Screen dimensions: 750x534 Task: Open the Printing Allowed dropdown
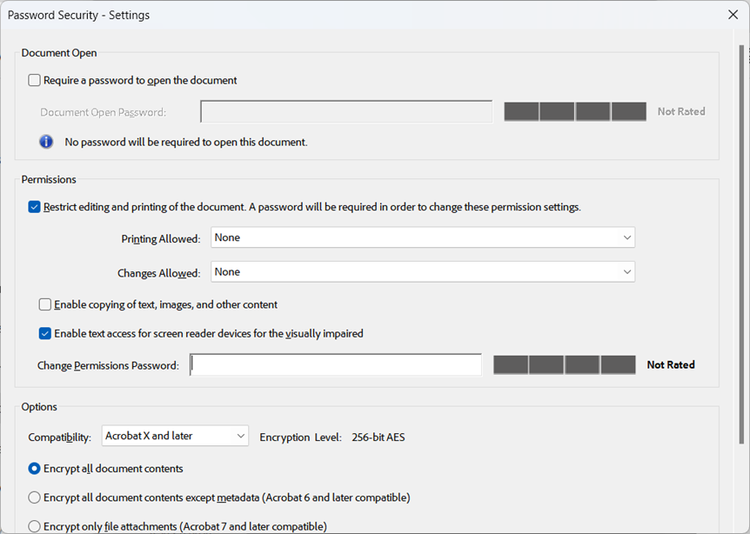coord(422,238)
